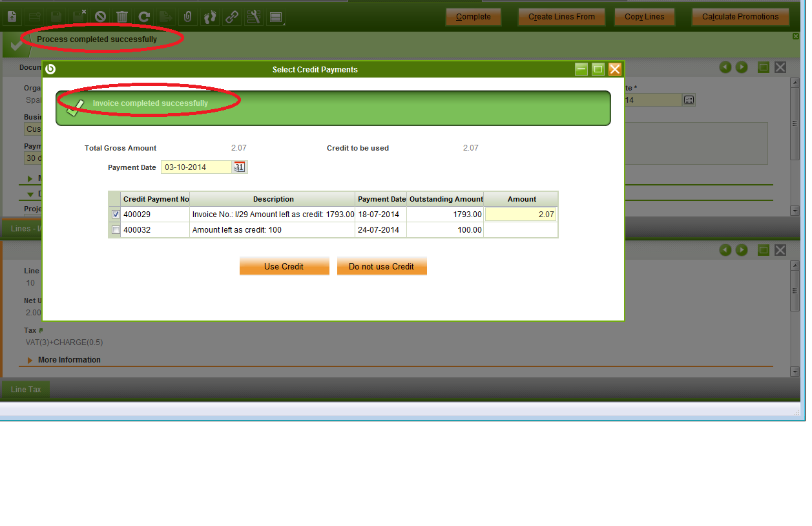
Task: Click the edit-in-grid toolbar icon
Action: pos(34,17)
